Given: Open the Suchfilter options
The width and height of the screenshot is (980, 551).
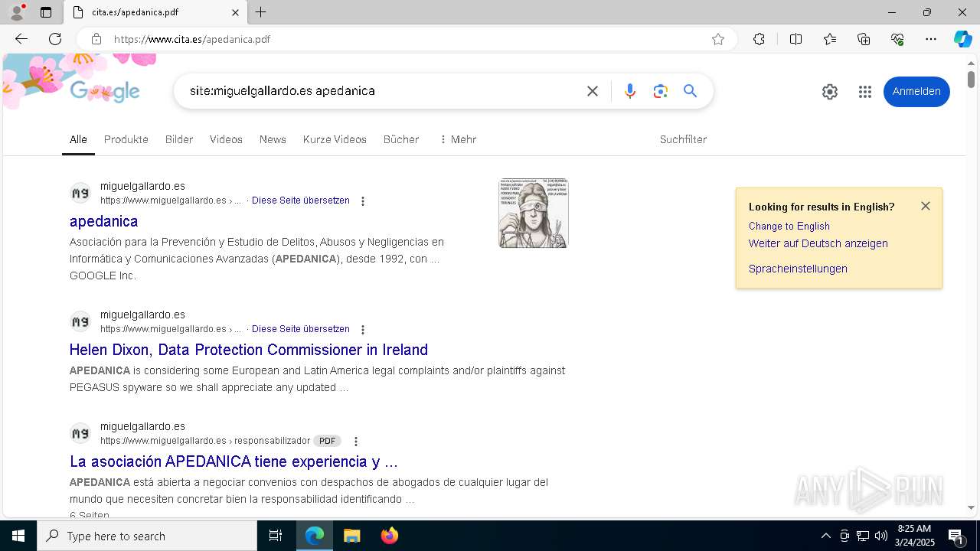Looking at the screenshot, I should pyautogui.click(x=683, y=139).
